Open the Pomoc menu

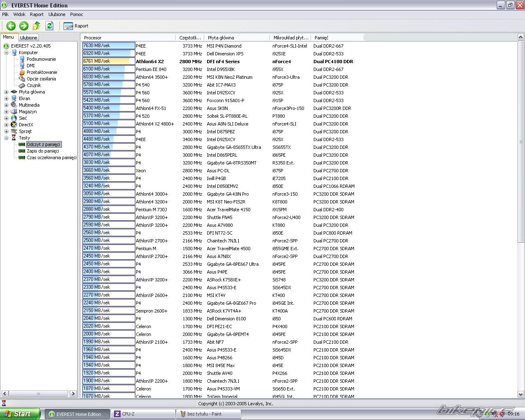pyautogui.click(x=77, y=14)
